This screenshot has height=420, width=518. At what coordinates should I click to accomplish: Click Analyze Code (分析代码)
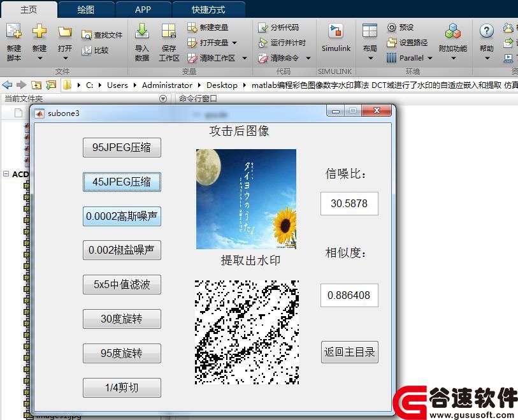pos(278,27)
